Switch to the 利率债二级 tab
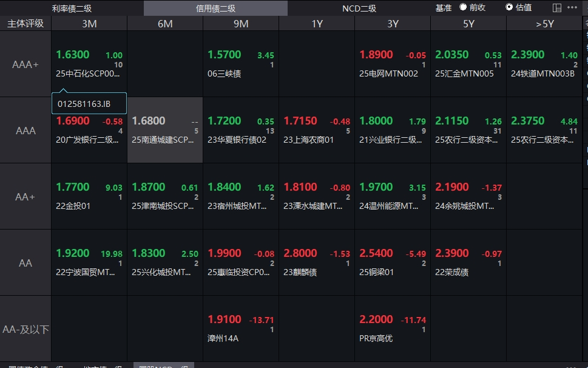 tap(72, 9)
